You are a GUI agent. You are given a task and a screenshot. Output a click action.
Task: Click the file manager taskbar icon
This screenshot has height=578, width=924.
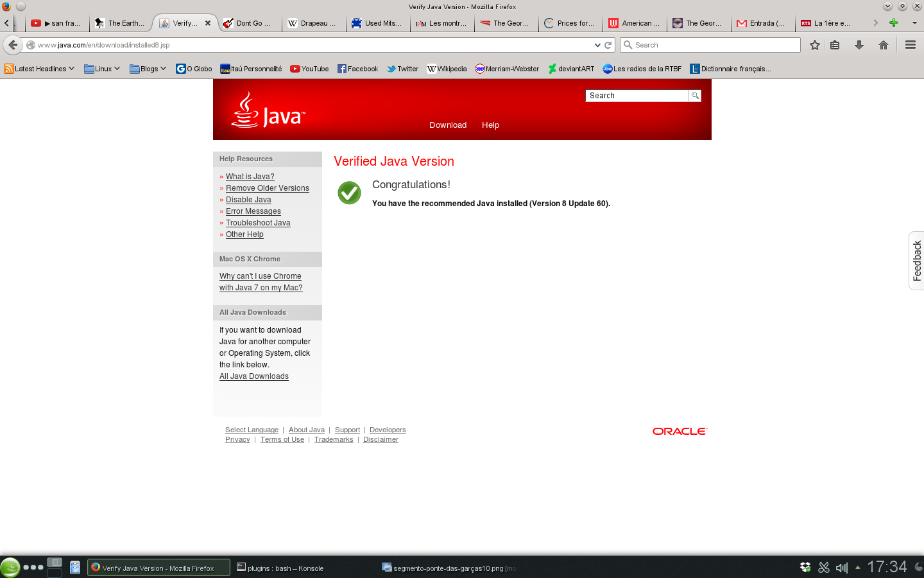pyautogui.click(x=75, y=567)
